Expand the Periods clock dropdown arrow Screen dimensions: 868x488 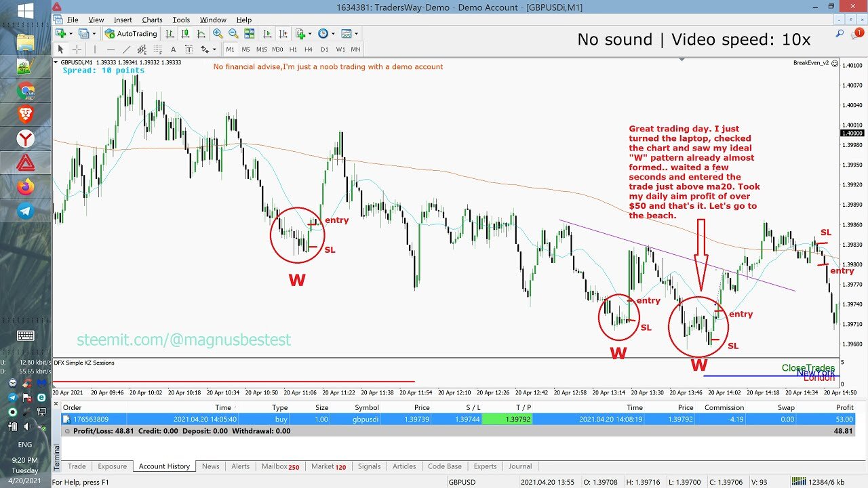point(333,33)
